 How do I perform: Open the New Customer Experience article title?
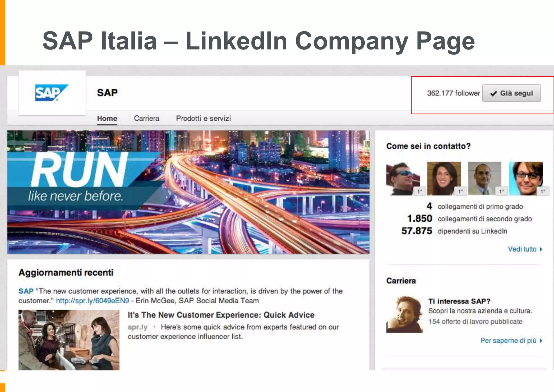221,315
